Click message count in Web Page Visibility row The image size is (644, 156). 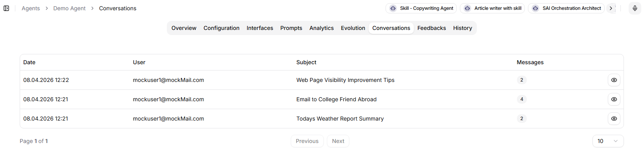(522, 80)
